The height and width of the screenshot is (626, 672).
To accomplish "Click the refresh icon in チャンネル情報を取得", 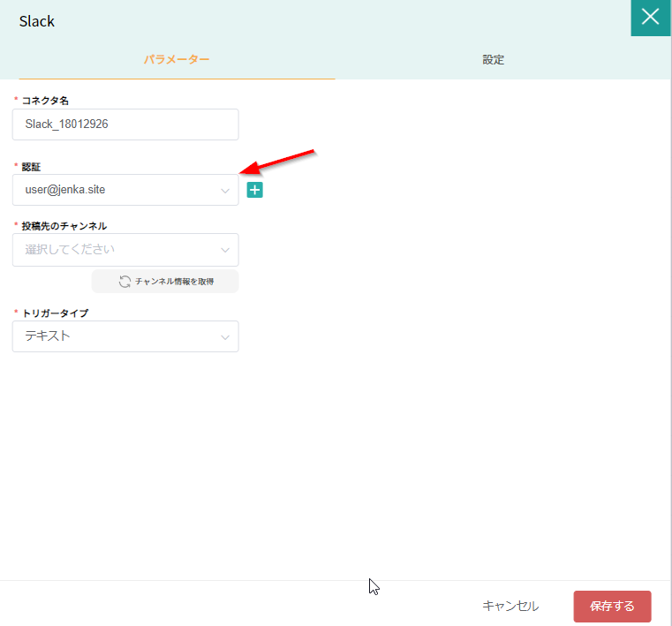I will click(125, 282).
